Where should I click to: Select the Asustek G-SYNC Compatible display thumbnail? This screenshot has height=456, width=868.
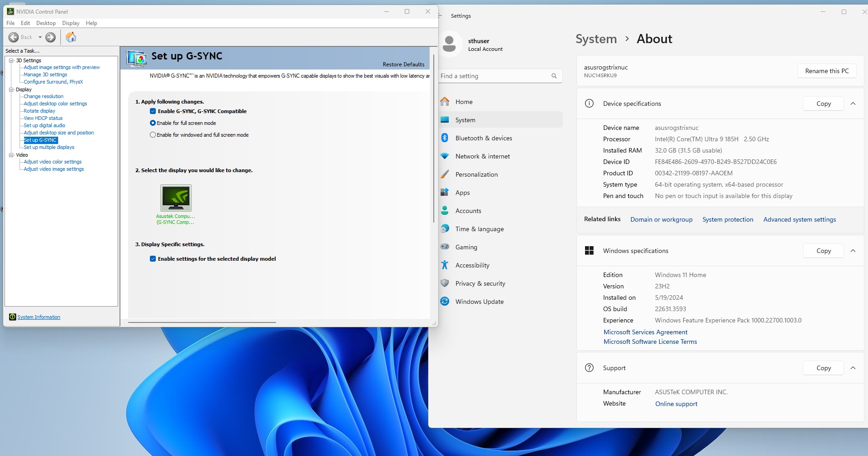176,198
